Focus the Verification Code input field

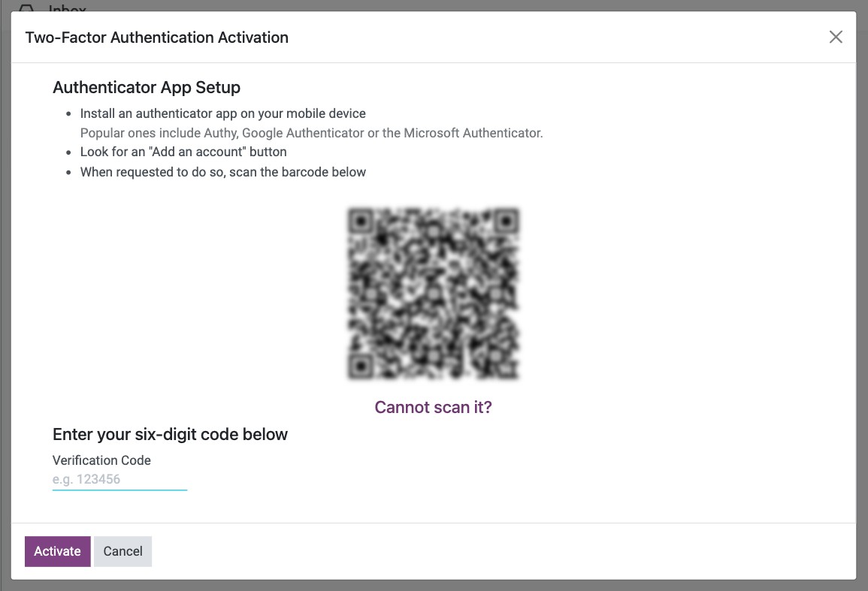point(119,479)
